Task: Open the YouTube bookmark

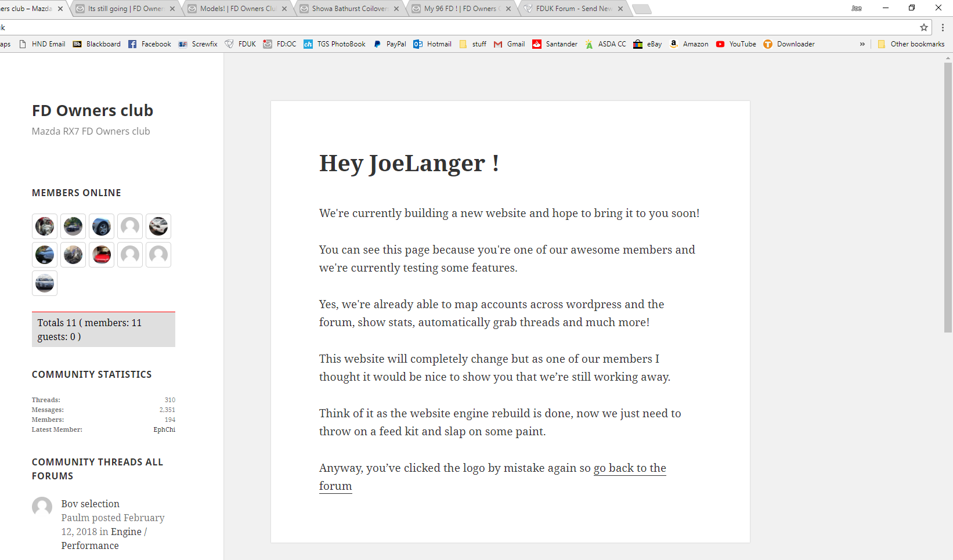Action: [x=736, y=44]
